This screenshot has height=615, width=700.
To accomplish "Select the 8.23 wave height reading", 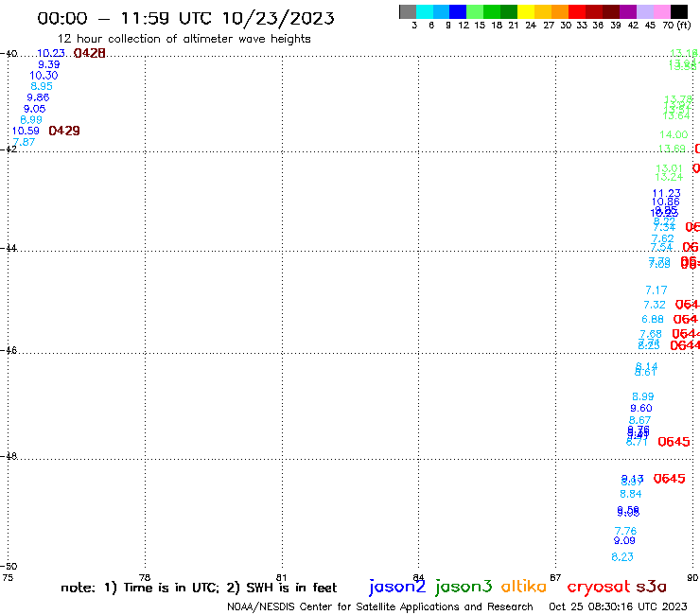I will (x=622, y=557).
